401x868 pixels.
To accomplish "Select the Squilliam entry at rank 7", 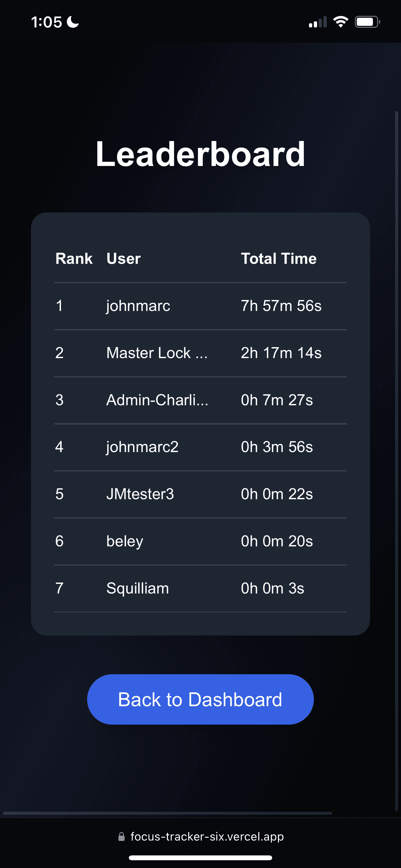I will pos(138,588).
